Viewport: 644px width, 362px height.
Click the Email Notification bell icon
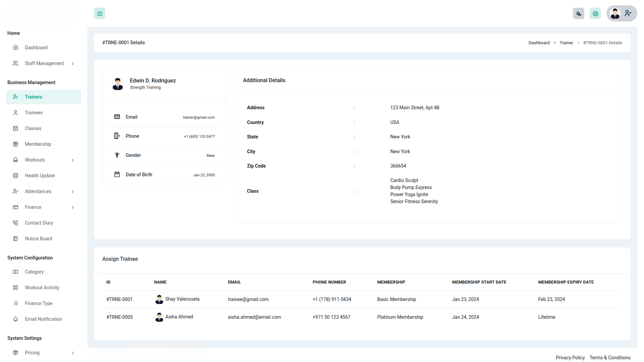coord(15,319)
